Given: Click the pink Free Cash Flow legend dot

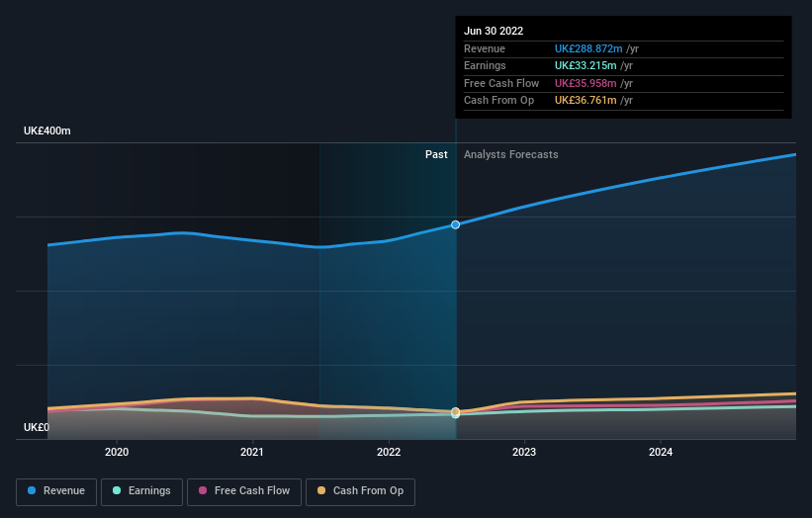Looking at the screenshot, I should click(203, 490).
